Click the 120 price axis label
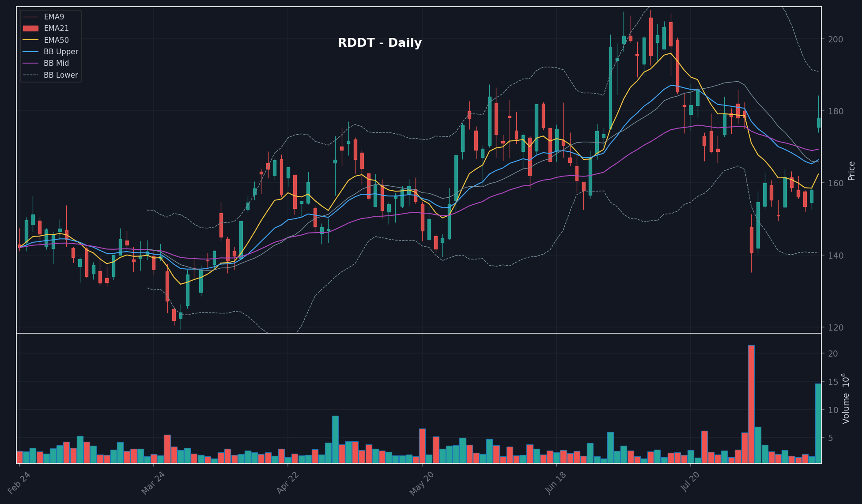862x504 pixels. pyautogui.click(x=836, y=327)
